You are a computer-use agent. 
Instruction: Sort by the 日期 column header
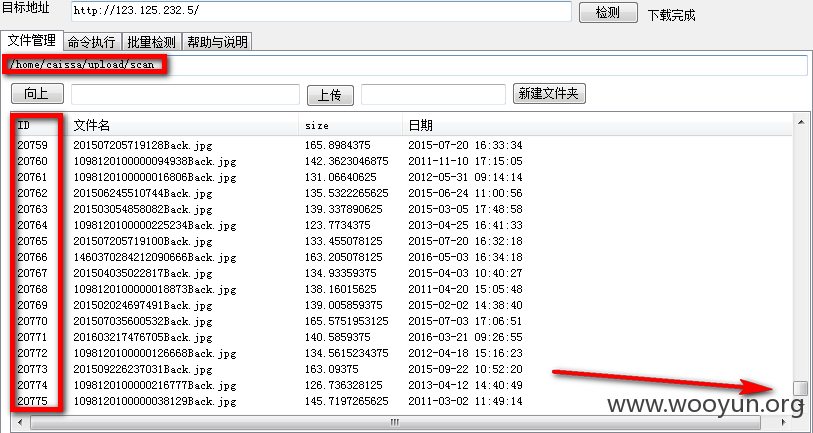[597, 125]
